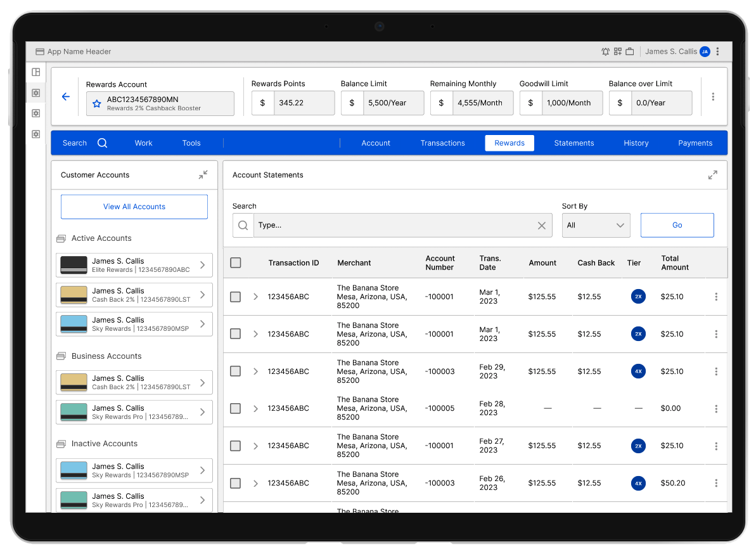This screenshot has width=756, height=554.
Task: Check the first Mar 1, 2023 transaction row
Action: coord(236,297)
